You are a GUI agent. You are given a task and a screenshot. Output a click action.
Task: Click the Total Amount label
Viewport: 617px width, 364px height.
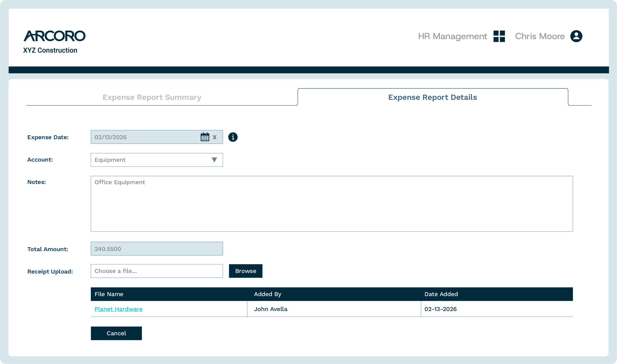[48, 249]
